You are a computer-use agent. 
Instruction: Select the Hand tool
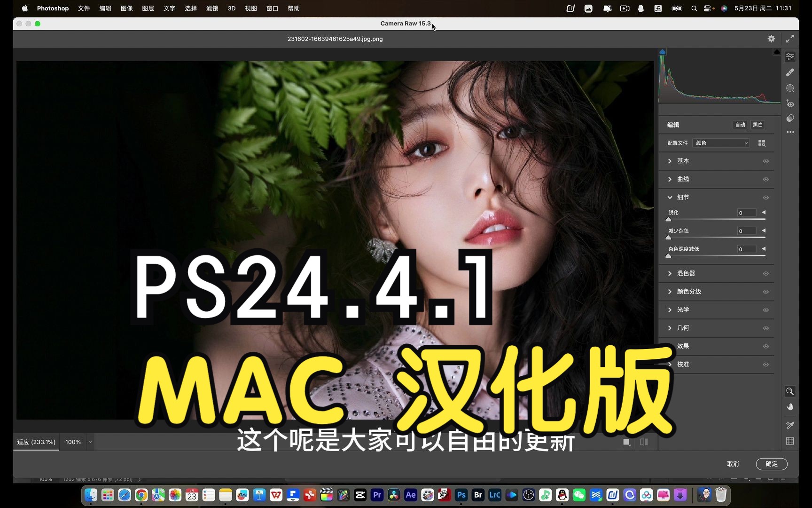point(790,407)
